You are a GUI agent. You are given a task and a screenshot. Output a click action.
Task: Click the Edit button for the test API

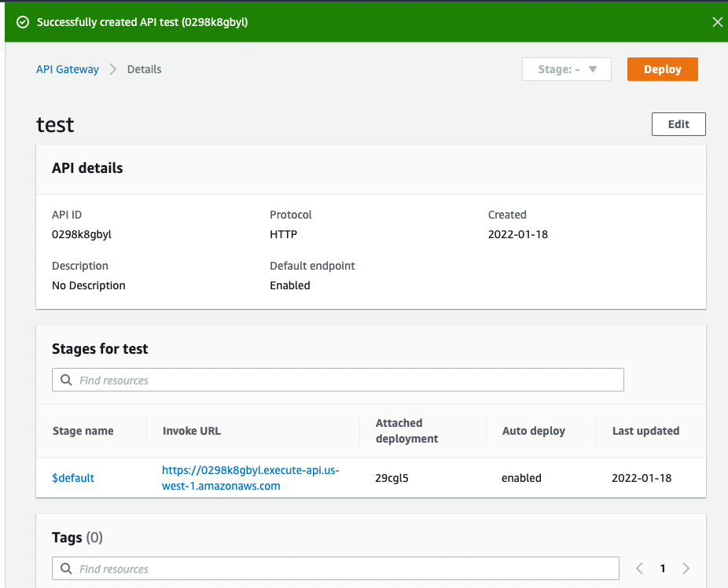click(678, 123)
